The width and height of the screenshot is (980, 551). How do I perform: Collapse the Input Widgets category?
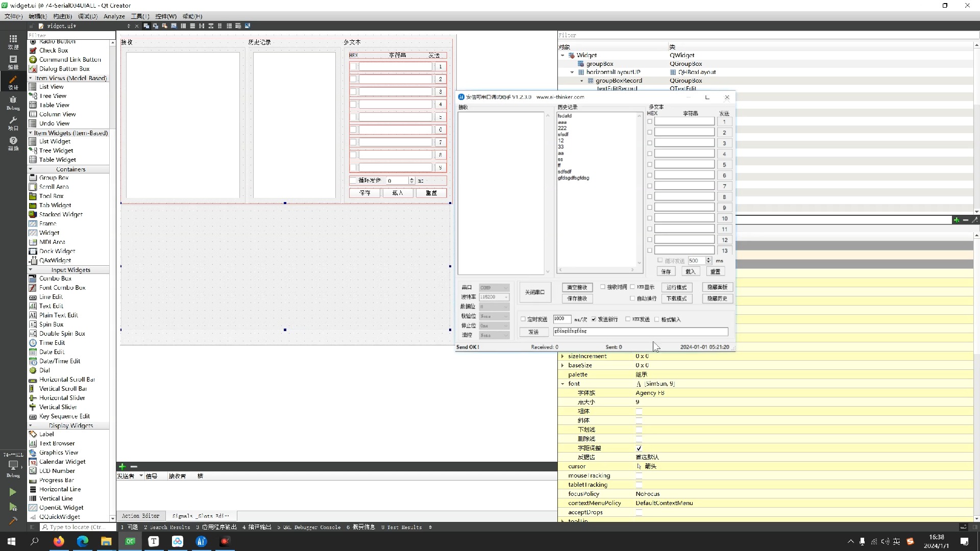[x=31, y=269]
